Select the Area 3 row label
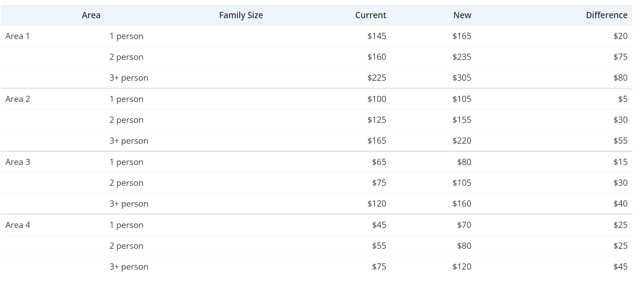 click(18, 162)
